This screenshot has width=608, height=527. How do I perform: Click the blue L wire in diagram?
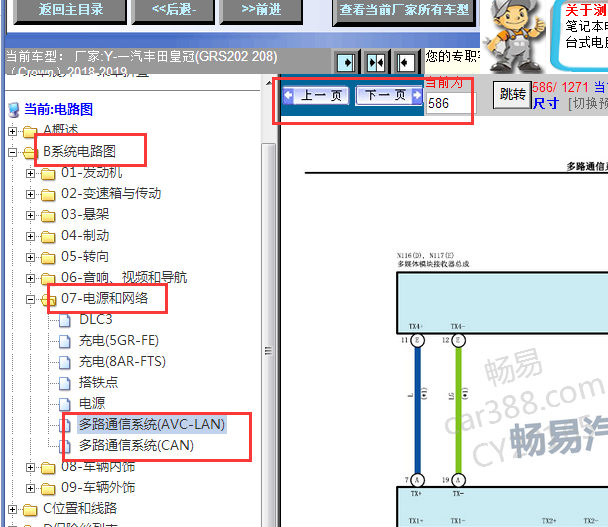418,410
